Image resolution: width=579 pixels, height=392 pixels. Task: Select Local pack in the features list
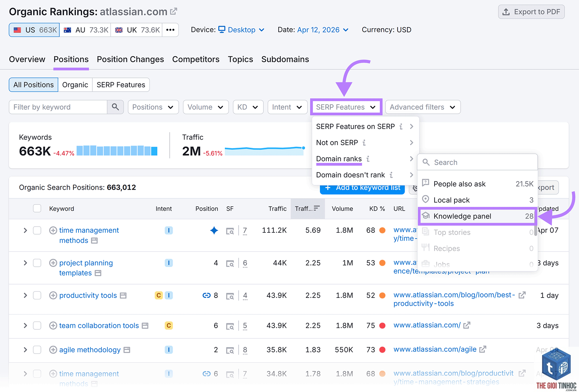click(477, 200)
